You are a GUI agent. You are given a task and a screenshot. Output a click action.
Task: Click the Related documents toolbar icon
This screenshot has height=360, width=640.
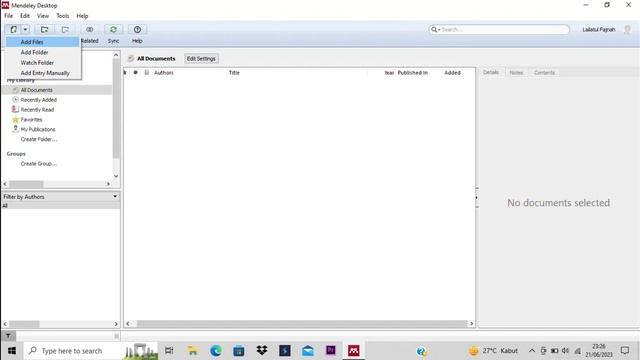(89, 29)
